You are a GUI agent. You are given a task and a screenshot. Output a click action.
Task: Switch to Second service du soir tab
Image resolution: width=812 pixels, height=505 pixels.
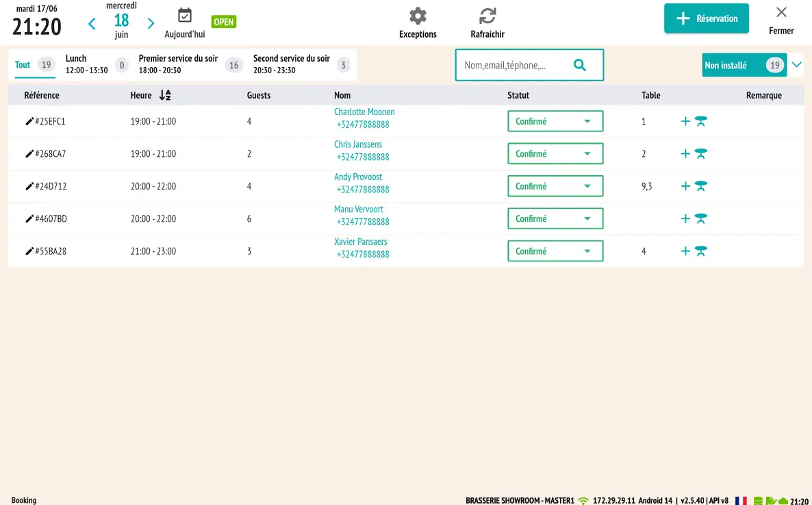click(292, 64)
